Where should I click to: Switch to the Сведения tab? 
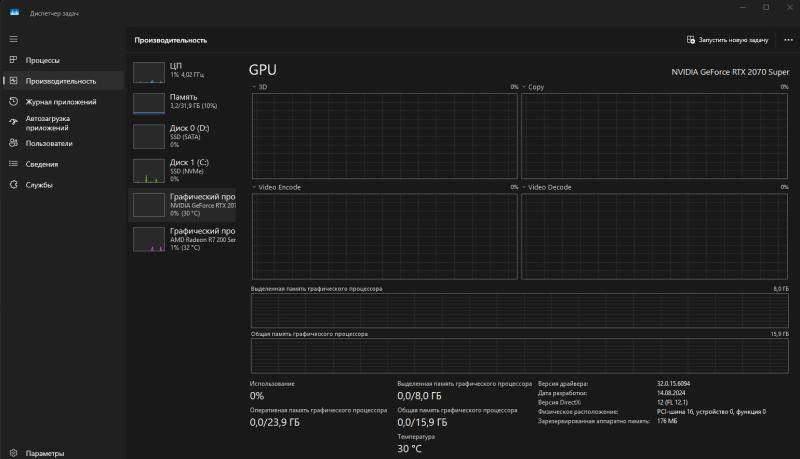pyautogui.click(x=62, y=164)
